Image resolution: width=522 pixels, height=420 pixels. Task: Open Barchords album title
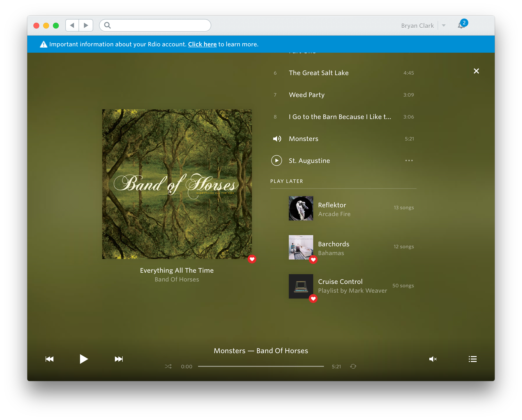pos(334,244)
